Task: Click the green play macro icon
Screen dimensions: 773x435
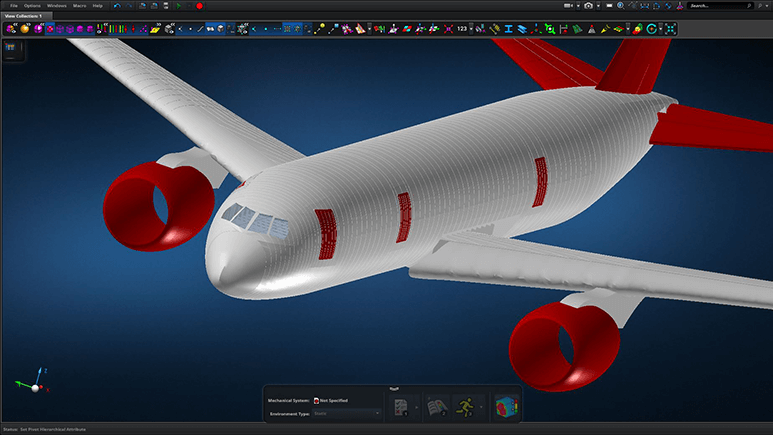Action: click(x=178, y=6)
